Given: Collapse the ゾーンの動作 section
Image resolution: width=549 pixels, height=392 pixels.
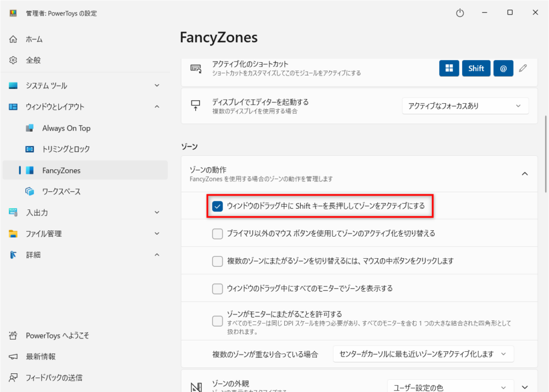Looking at the screenshot, I should (x=525, y=174).
